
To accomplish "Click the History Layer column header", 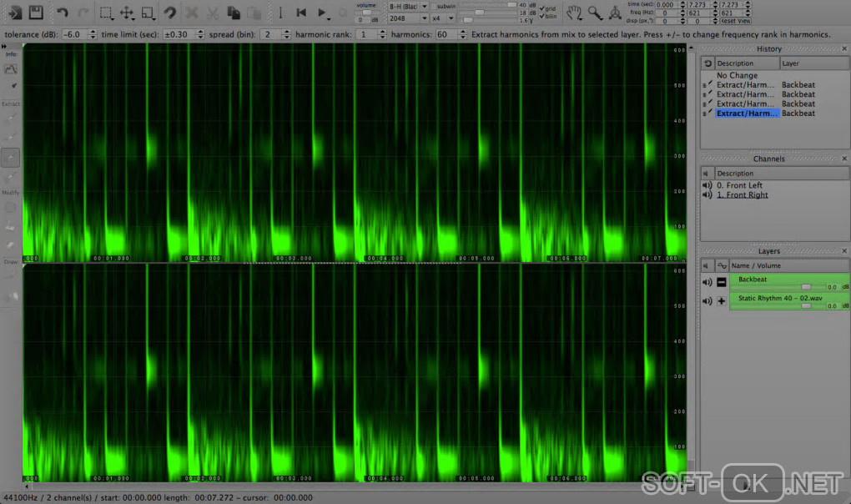I will click(x=814, y=63).
